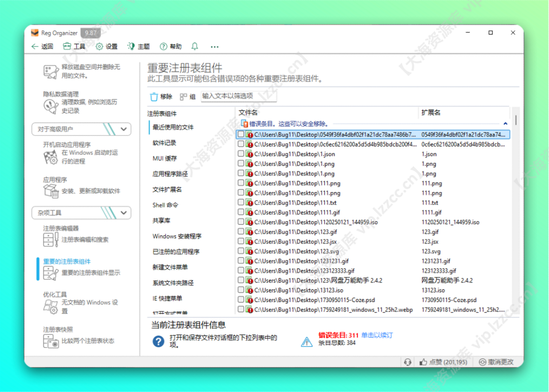Check the box for Desktop\123.gif entry
549x392 pixels.
click(x=241, y=231)
